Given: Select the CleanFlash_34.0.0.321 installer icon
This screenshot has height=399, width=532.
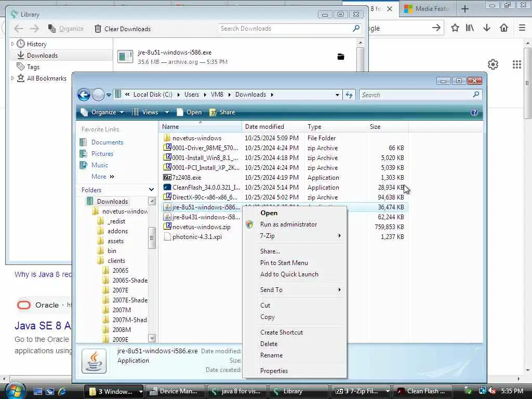Looking at the screenshot, I should click(x=167, y=187).
